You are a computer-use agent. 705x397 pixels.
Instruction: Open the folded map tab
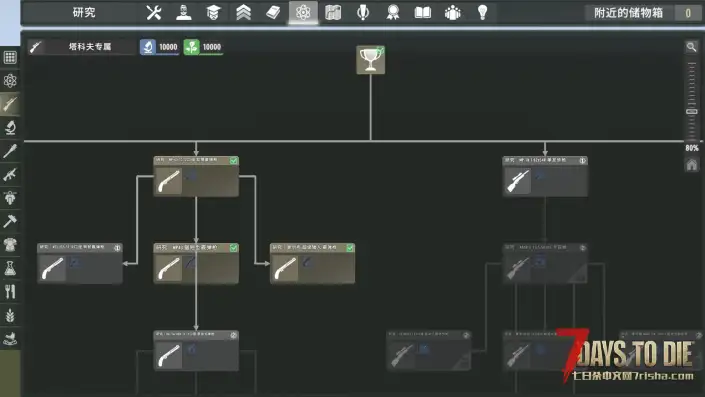pyautogui.click(x=333, y=13)
